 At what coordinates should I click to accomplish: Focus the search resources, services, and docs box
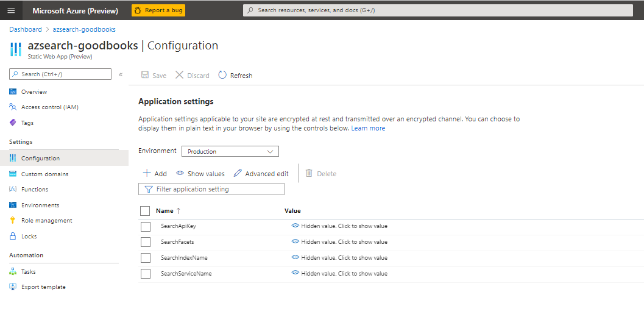tap(438, 10)
